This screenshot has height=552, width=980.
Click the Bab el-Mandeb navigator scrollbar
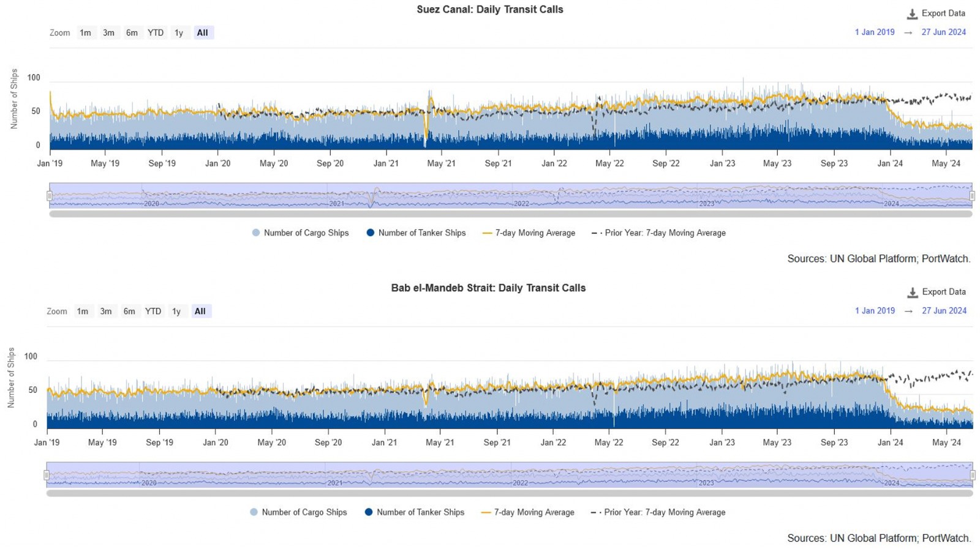click(x=510, y=493)
